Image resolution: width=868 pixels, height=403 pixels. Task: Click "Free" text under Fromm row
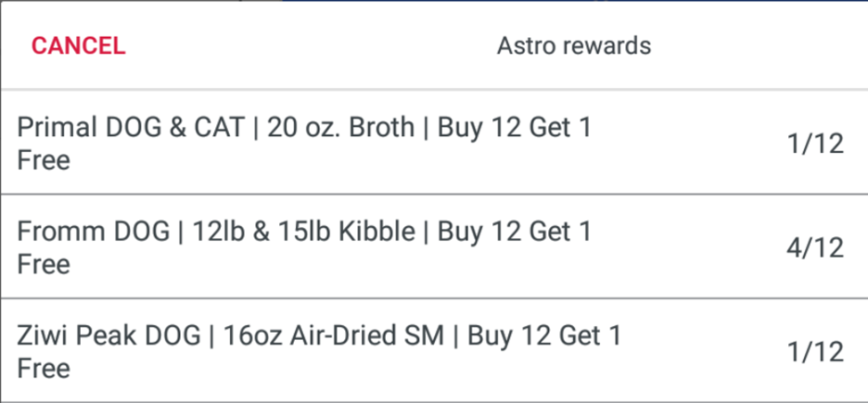pyautogui.click(x=44, y=265)
